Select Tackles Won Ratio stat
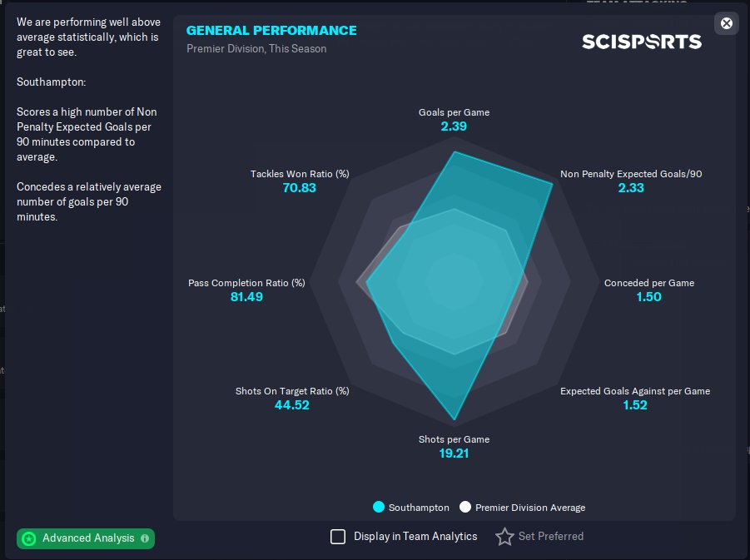The image size is (750, 560). coord(300,181)
